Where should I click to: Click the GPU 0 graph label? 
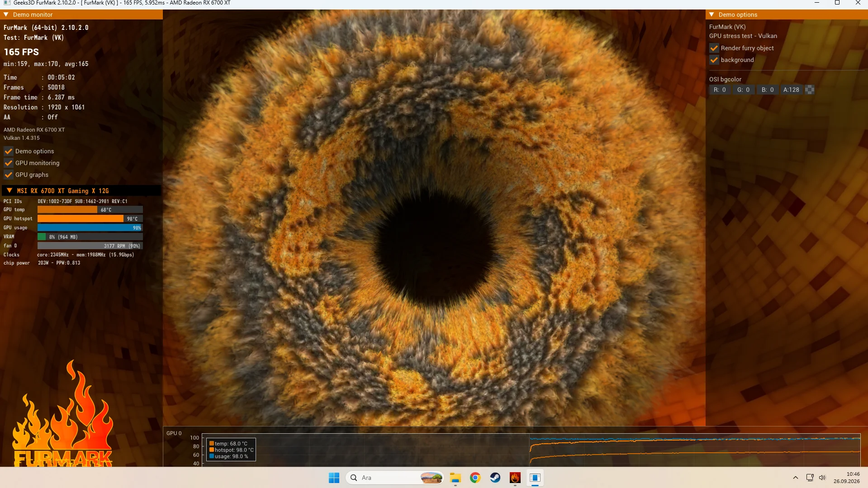tap(174, 433)
